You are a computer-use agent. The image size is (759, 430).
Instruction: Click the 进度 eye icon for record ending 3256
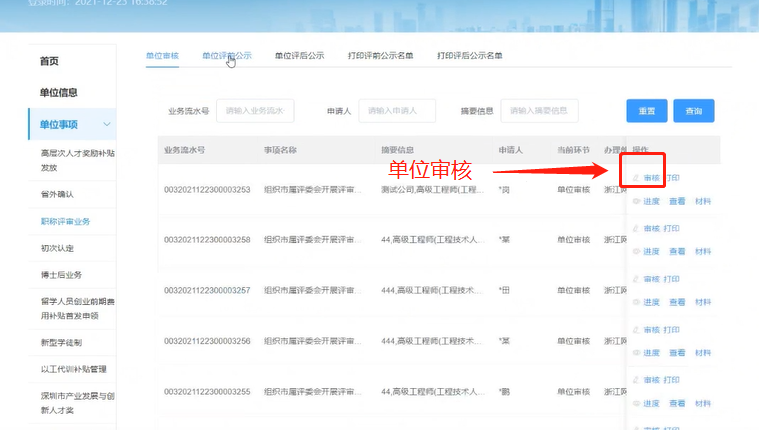click(636, 353)
